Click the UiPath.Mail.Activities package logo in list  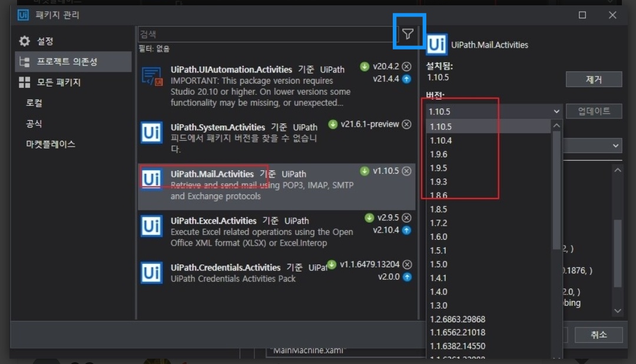pyautogui.click(x=152, y=178)
